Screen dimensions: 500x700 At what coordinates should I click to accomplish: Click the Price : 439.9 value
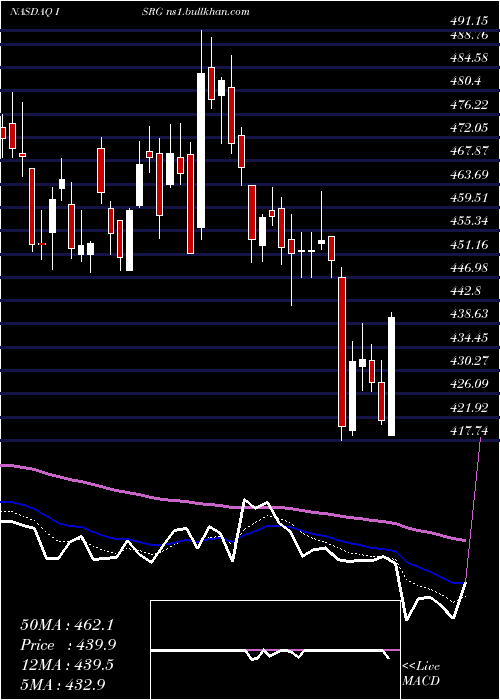click(x=68, y=645)
